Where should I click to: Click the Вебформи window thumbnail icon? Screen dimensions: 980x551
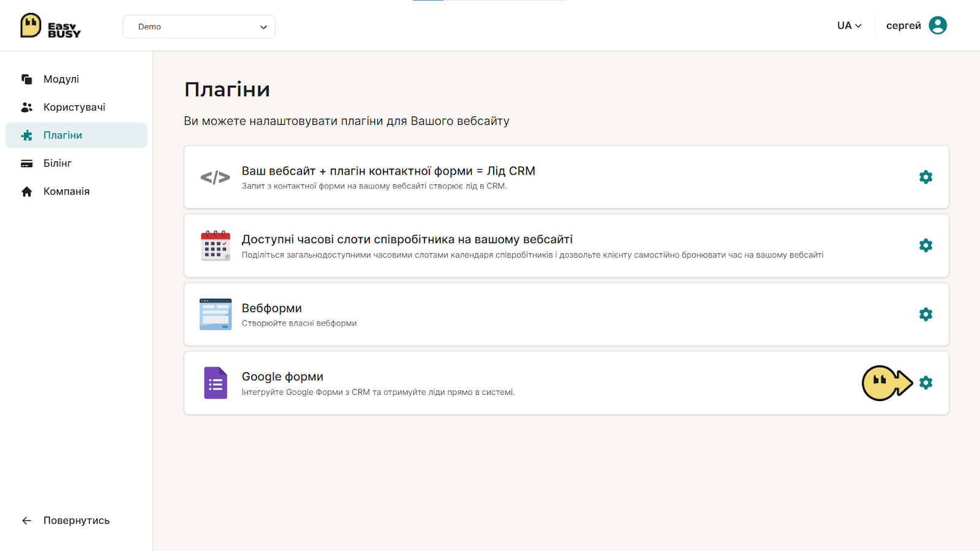pyautogui.click(x=216, y=314)
